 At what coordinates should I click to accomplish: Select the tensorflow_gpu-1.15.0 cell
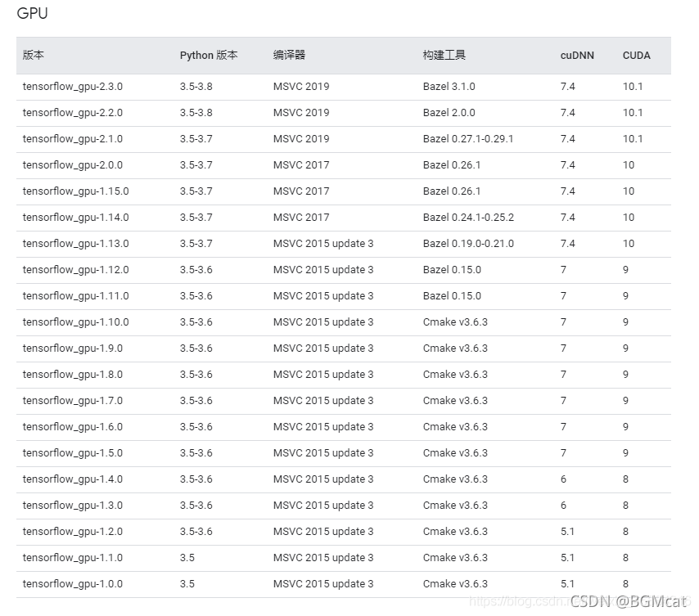click(x=76, y=191)
